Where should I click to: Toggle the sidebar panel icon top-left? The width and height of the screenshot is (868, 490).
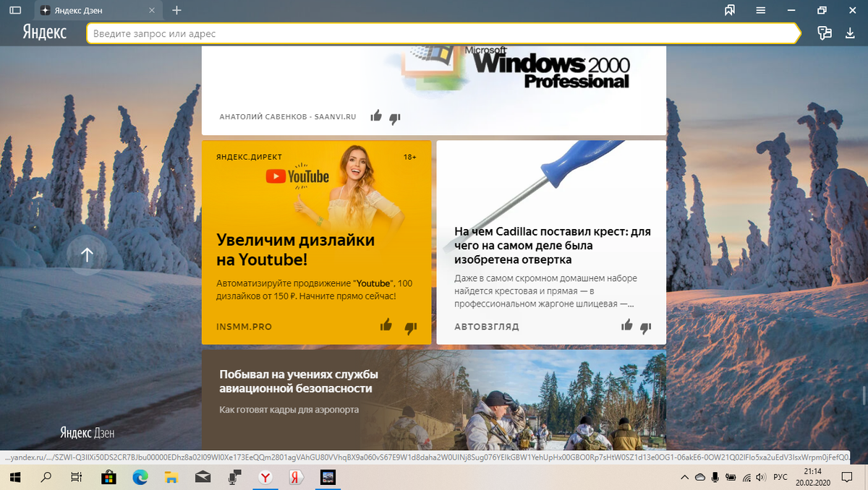[14, 10]
